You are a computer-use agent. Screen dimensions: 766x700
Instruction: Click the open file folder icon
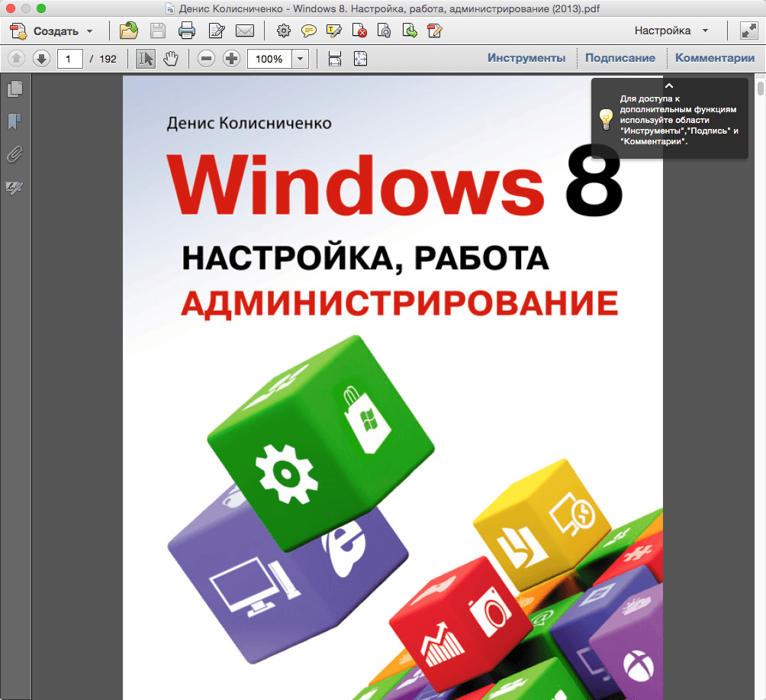128,31
